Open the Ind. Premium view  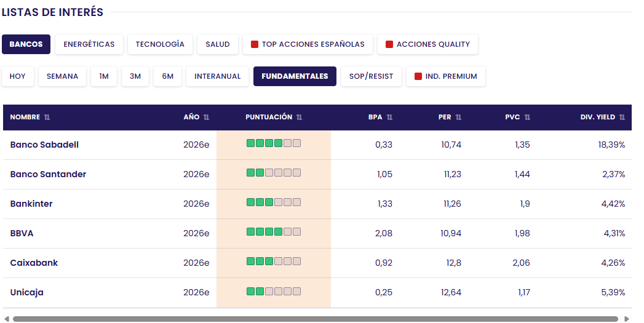tap(445, 76)
